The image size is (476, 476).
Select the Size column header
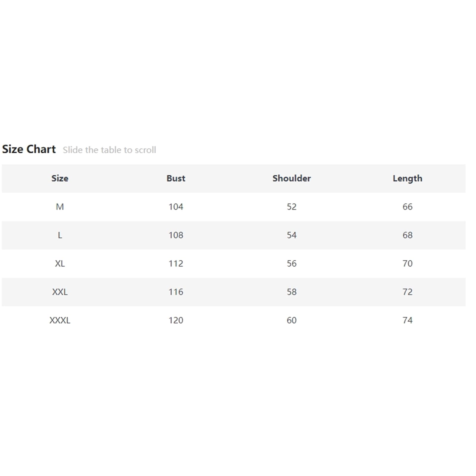[x=60, y=178]
